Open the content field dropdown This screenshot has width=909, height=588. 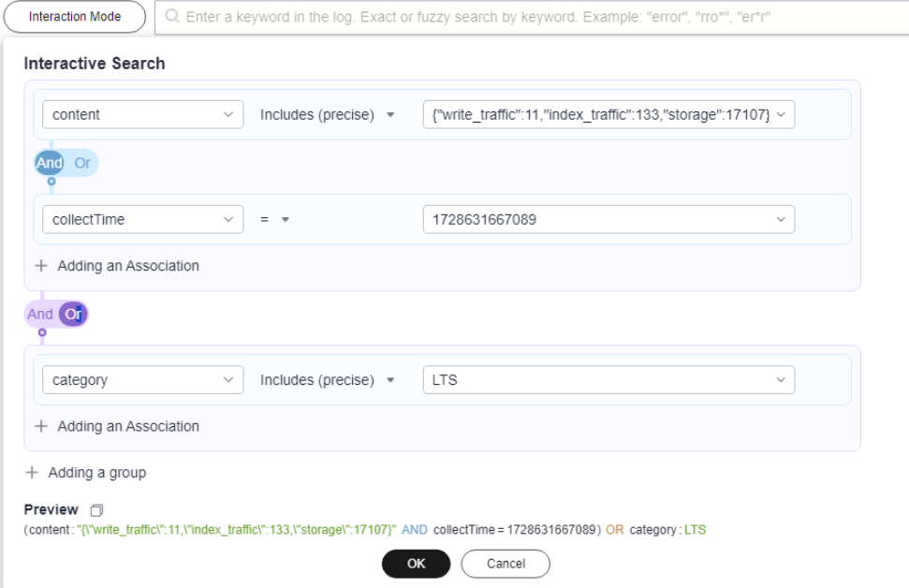tap(142, 115)
